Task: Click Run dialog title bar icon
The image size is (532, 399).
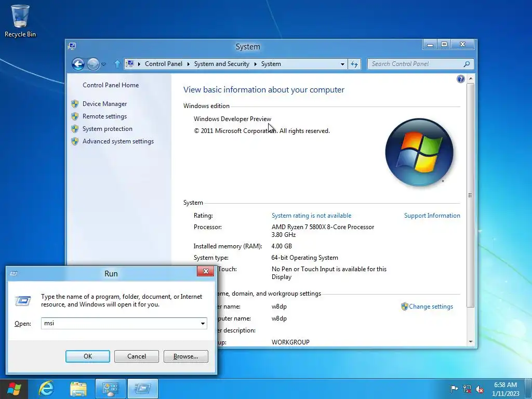Action: click(x=14, y=273)
